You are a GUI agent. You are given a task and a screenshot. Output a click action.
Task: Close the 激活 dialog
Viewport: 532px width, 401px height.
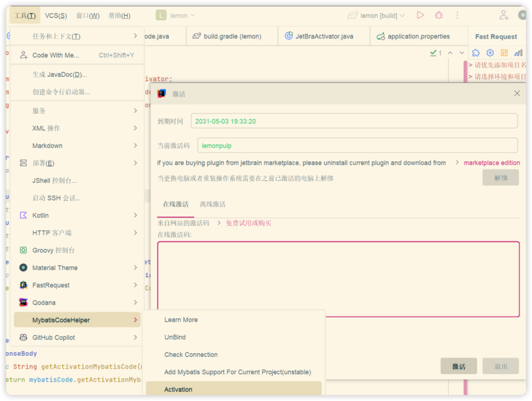[x=517, y=94]
